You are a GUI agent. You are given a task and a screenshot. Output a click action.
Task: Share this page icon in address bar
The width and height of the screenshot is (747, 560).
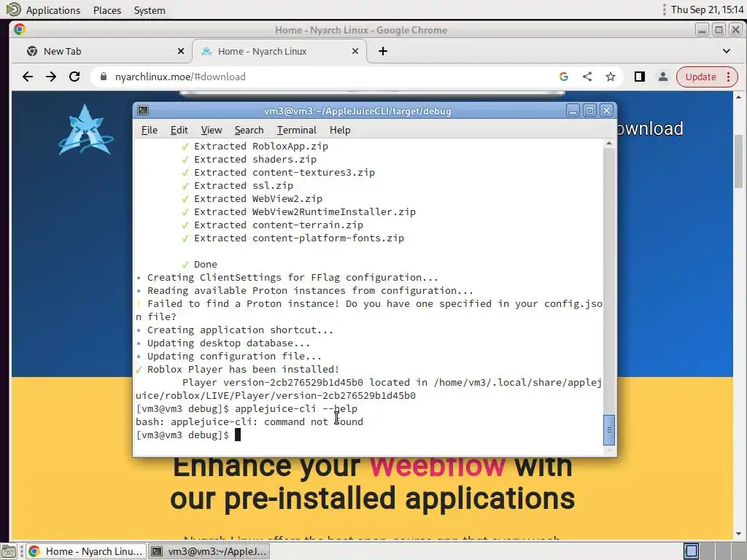click(587, 77)
